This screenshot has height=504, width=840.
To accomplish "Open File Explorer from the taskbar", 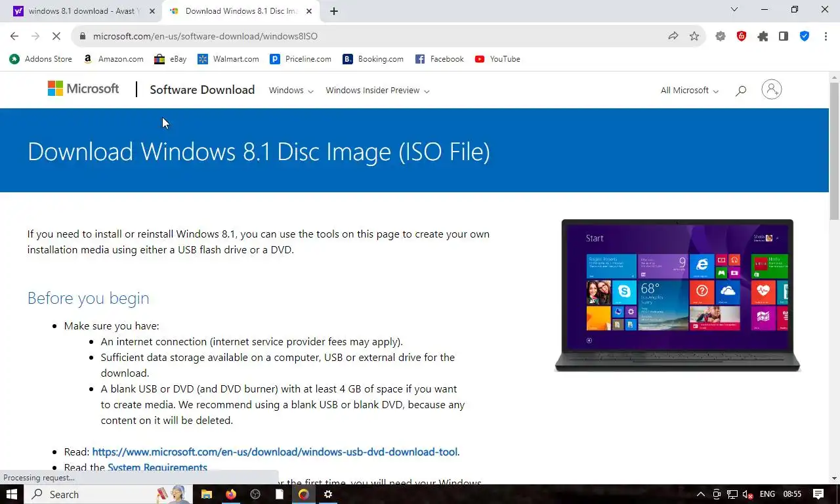I will 206,494.
